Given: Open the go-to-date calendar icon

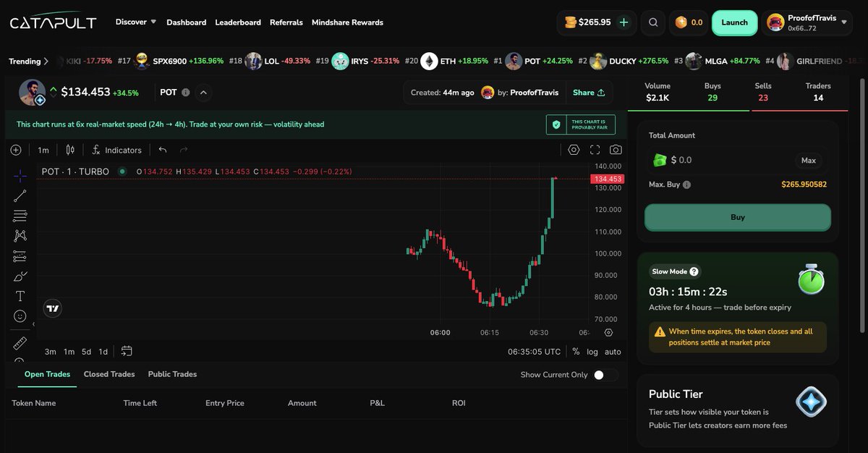Looking at the screenshot, I should click(x=127, y=351).
